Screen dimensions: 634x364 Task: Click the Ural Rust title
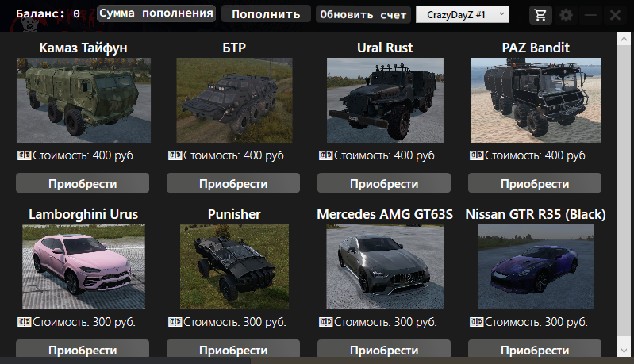[x=385, y=48]
